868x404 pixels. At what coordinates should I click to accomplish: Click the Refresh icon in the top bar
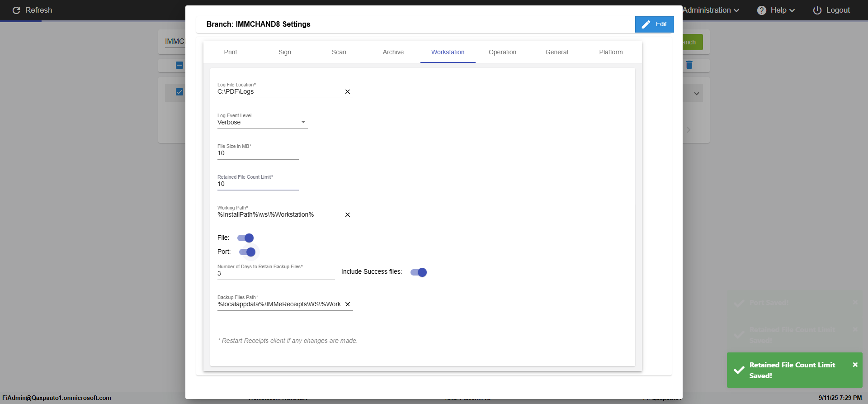[16, 10]
